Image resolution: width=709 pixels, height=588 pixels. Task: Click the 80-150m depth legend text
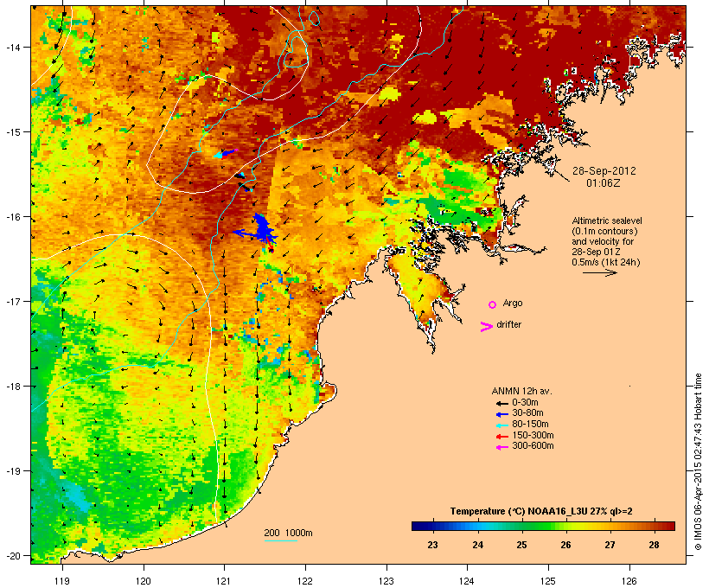[x=530, y=425]
